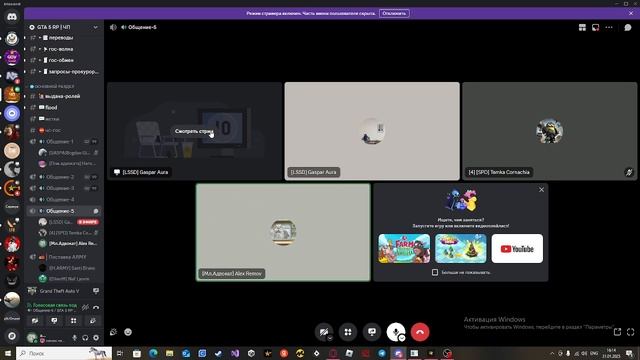Toggle the camera button in call controls
This screenshot has height=360, width=640.
323,332
